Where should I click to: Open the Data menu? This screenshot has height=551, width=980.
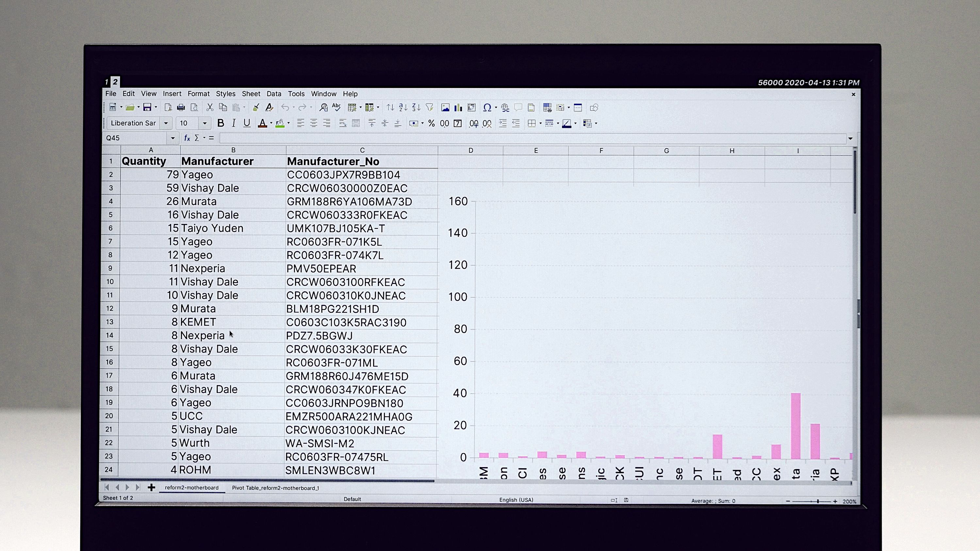pyautogui.click(x=273, y=94)
